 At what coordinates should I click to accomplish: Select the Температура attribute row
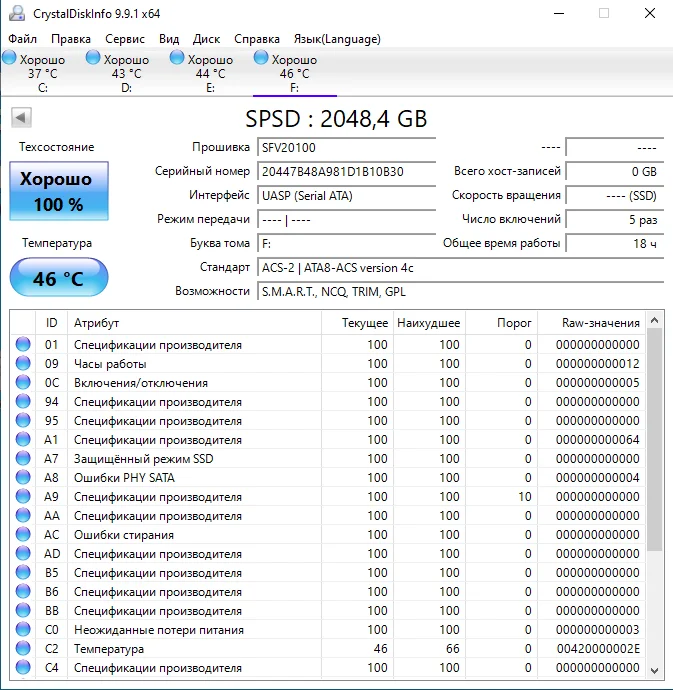point(328,649)
